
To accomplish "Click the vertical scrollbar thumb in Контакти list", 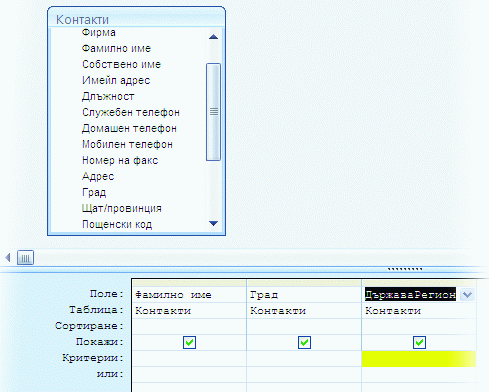I will coord(213,112).
